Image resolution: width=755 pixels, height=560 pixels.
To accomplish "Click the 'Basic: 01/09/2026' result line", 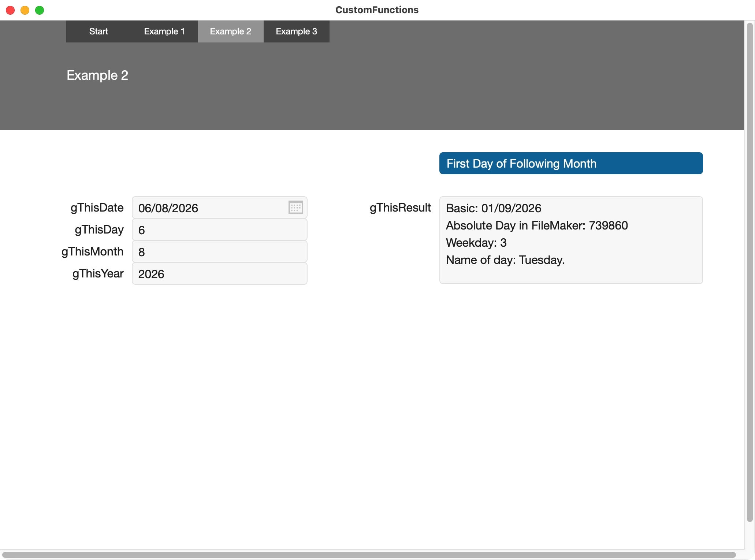I will point(493,208).
